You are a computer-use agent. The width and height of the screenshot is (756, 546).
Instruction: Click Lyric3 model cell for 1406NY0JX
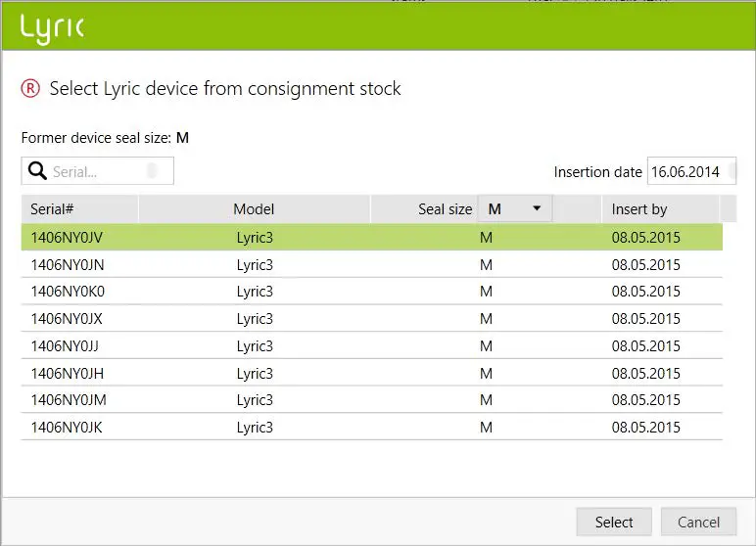pyautogui.click(x=255, y=319)
